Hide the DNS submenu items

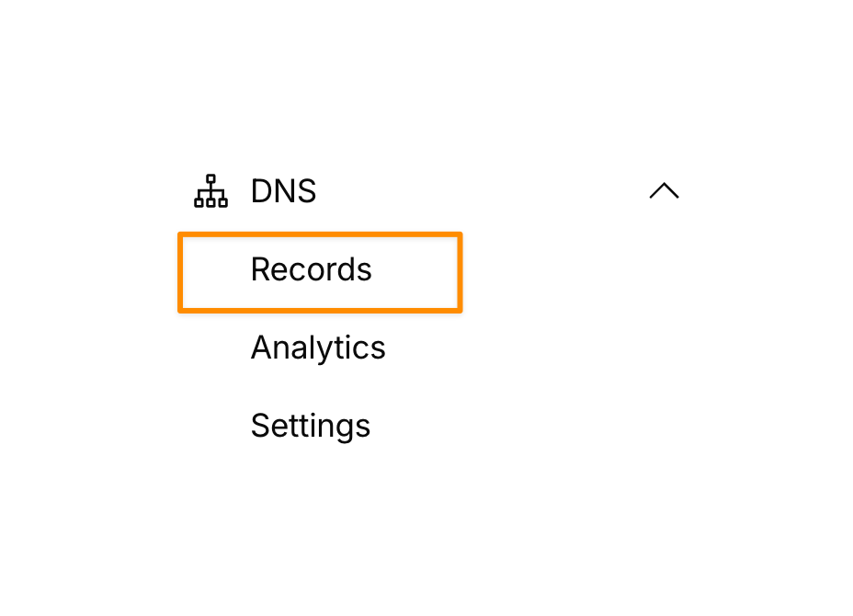664,191
